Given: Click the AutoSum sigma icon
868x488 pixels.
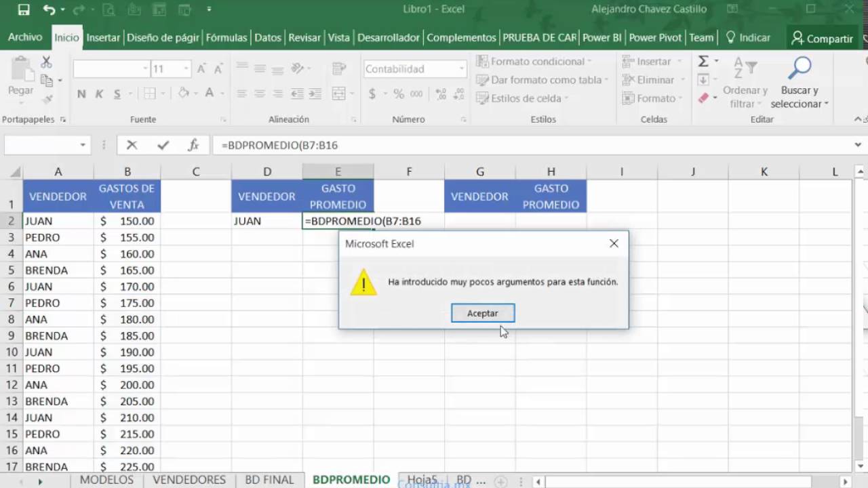Looking at the screenshot, I should point(703,62).
